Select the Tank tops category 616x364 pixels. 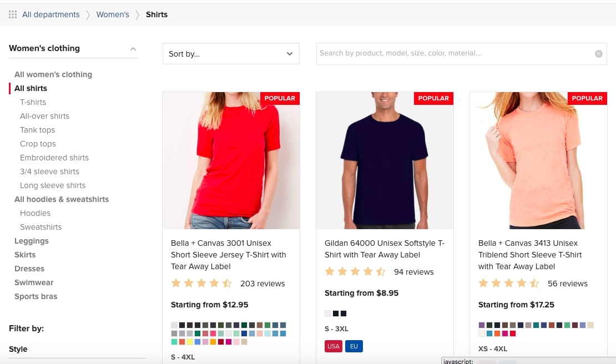click(x=37, y=130)
